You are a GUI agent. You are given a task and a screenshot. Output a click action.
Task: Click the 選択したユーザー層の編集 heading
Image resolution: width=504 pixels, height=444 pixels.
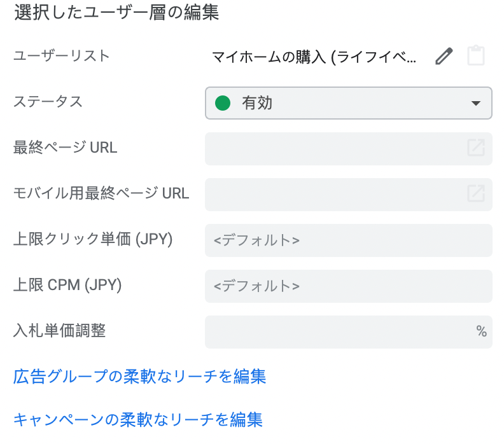tap(116, 14)
